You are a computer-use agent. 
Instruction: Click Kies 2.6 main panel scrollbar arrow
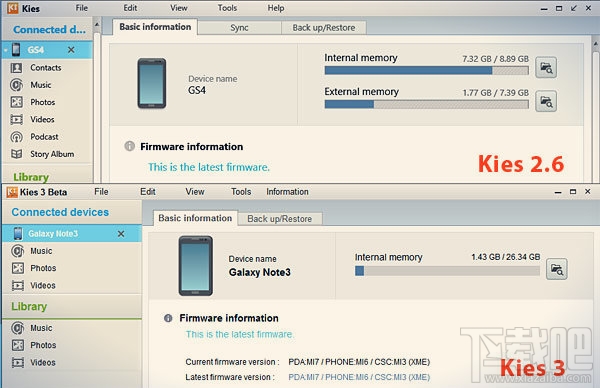click(x=596, y=44)
